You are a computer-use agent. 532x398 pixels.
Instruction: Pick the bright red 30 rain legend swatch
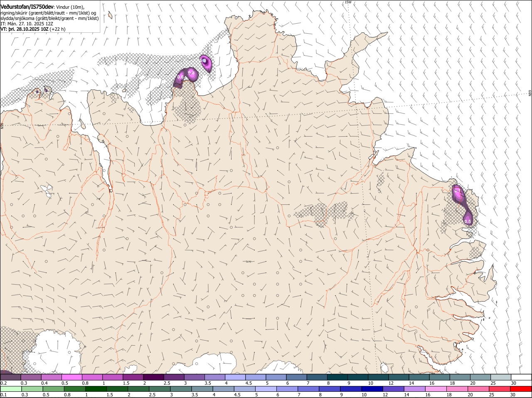pos(521,389)
